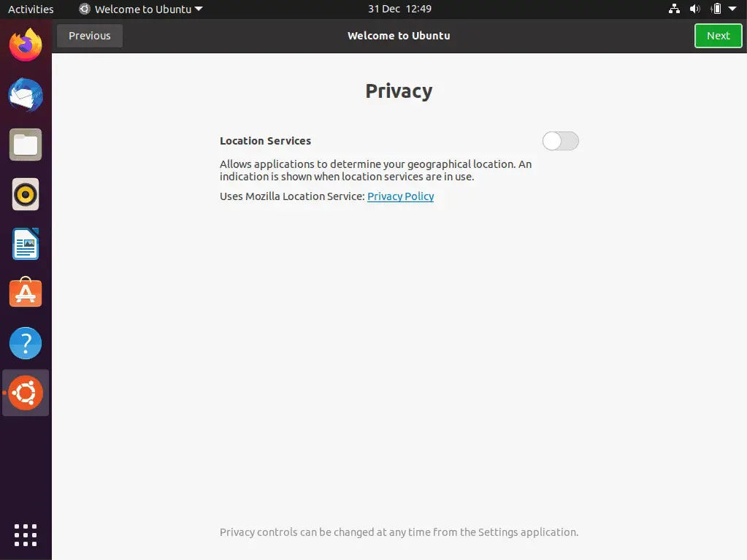Screen dimensions: 747x560
Task: Click the 'Uses Mozilla Location Service:' text
Action: (293, 196)
